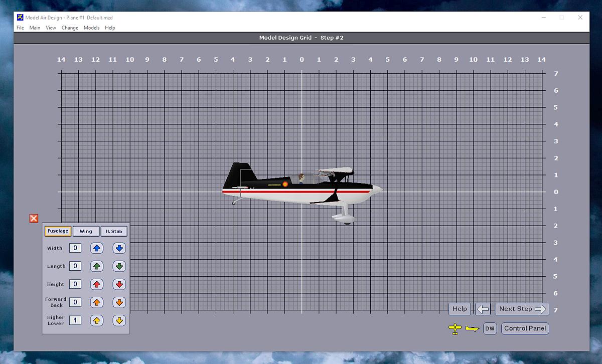Select the Wing tab

tap(86, 231)
